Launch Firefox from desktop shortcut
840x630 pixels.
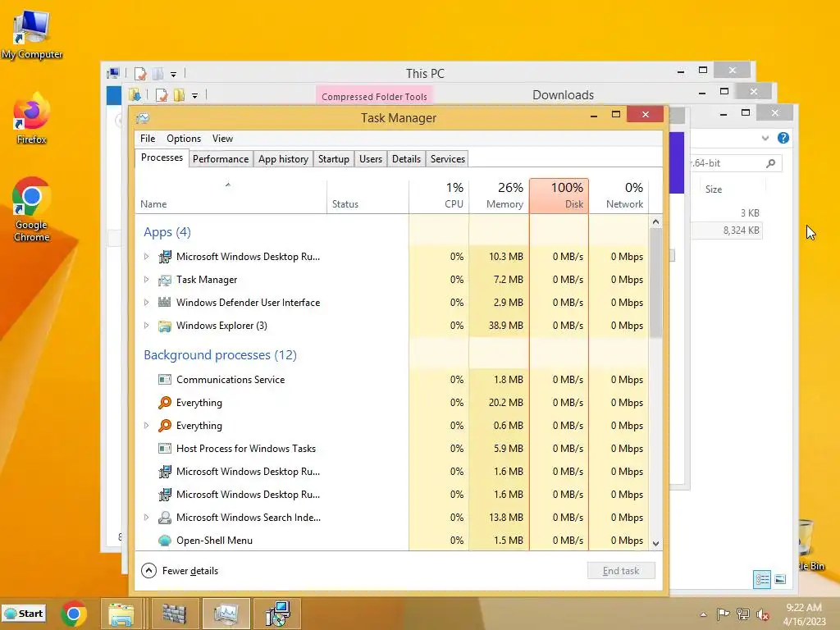(x=32, y=119)
